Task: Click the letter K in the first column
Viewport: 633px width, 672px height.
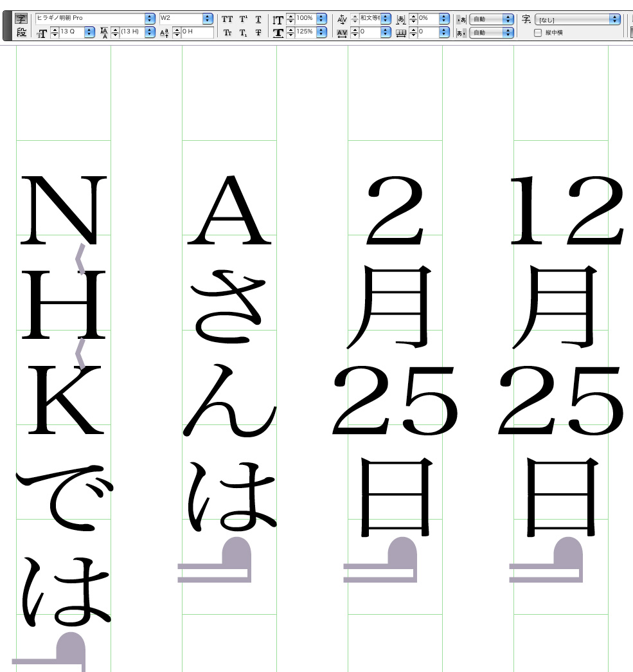Action: [x=66, y=400]
